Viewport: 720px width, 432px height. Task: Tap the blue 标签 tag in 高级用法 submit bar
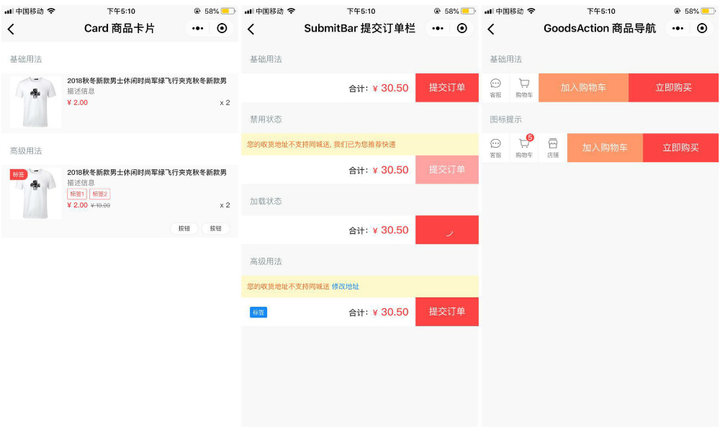tap(258, 312)
